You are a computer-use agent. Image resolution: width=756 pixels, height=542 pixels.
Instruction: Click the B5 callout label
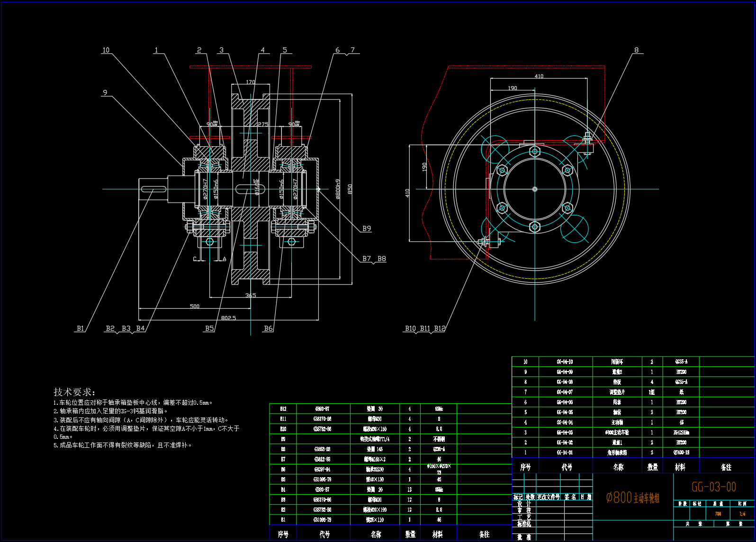click(209, 328)
